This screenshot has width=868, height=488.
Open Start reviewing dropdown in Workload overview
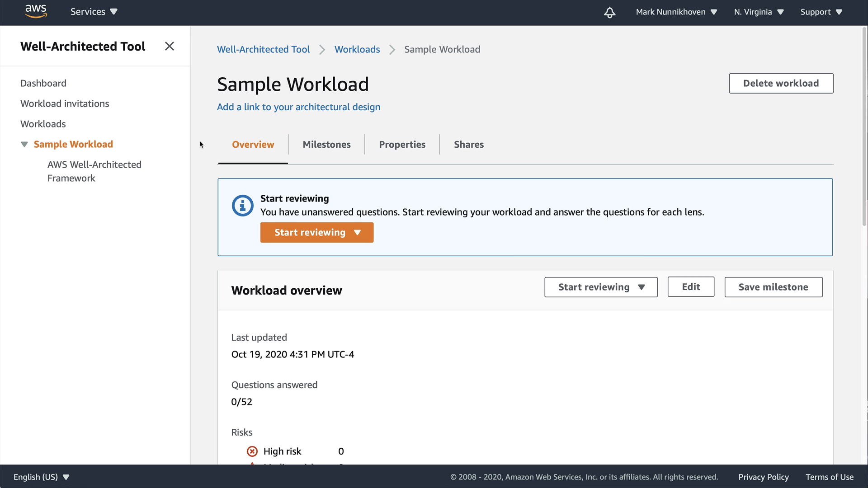601,287
